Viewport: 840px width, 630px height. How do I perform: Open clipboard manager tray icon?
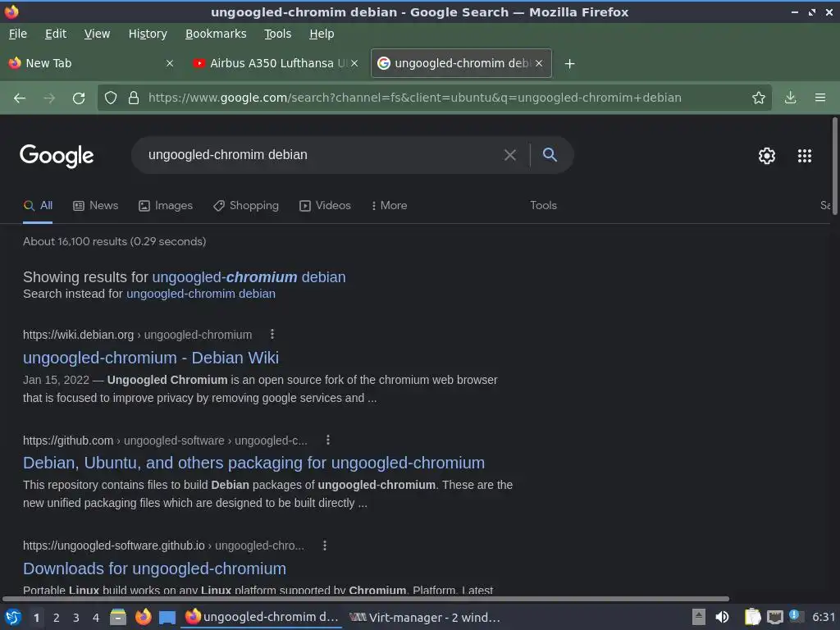[752, 617]
